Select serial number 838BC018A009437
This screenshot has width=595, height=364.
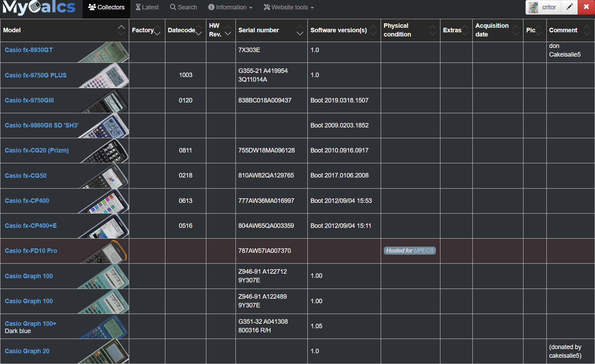tap(265, 100)
